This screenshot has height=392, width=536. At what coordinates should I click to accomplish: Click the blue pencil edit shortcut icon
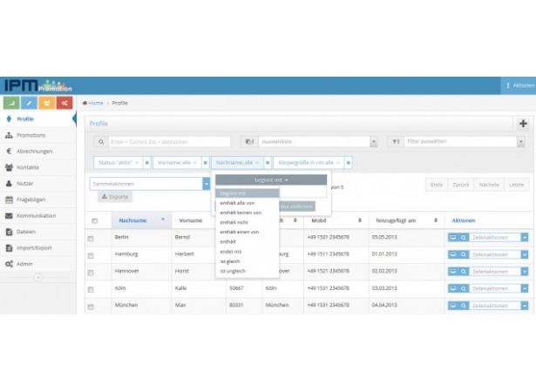pos(31,103)
